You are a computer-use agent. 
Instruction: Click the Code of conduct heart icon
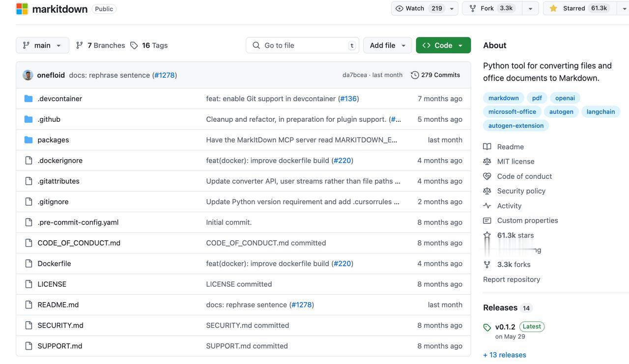pos(487,176)
